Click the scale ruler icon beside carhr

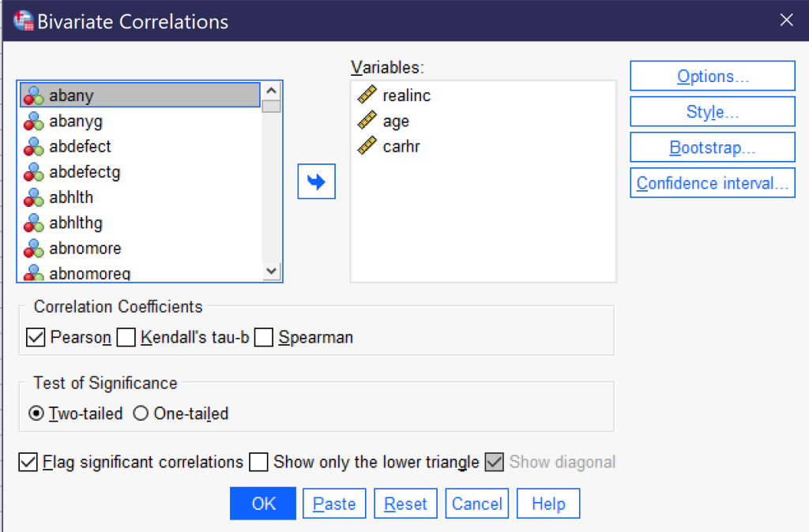(367, 145)
